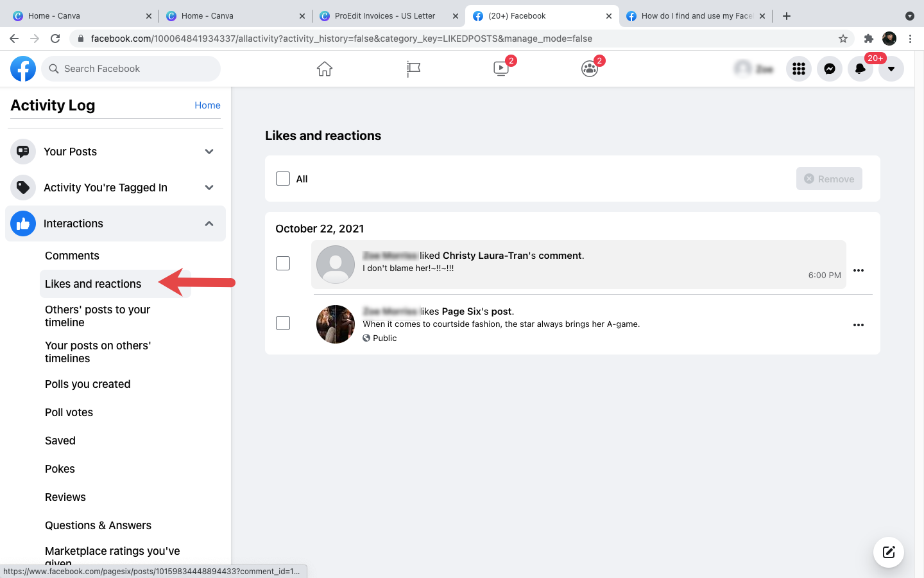Image resolution: width=924 pixels, height=578 pixels.
Task: Open the Marketplace icon in the navbar
Action: (413, 68)
